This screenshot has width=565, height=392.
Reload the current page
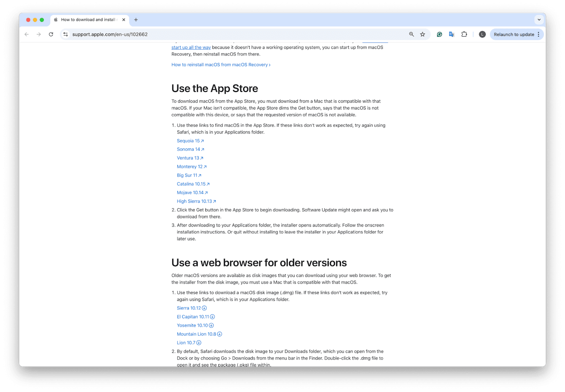click(x=51, y=34)
